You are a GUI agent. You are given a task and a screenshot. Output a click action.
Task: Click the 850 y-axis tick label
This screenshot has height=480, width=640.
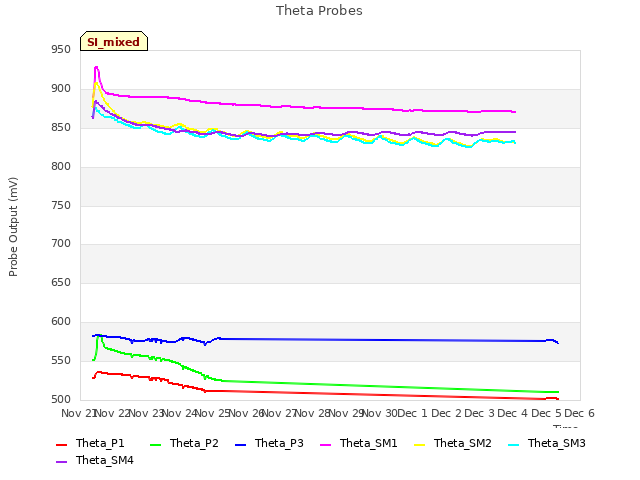(61, 128)
